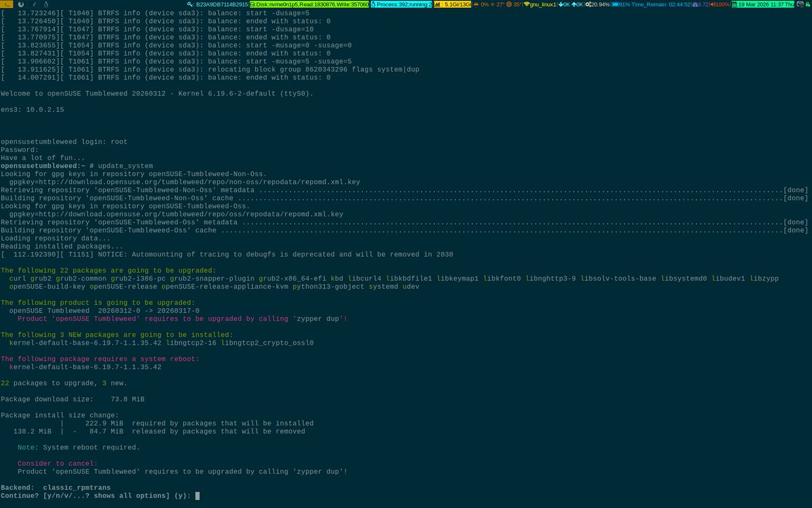The height and width of the screenshot is (508, 812).
Task: Switch to the browser workspace icon
Action: tap(21, 4)
